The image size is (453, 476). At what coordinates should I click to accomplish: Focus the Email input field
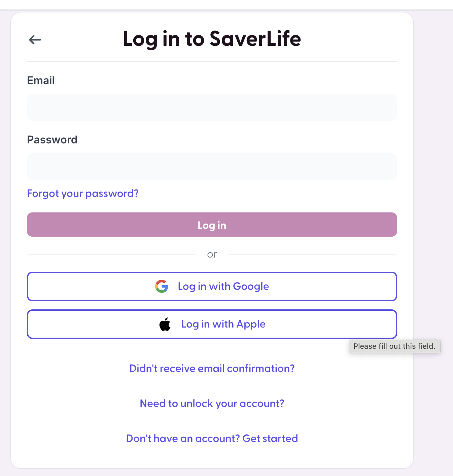pos(212,107)
